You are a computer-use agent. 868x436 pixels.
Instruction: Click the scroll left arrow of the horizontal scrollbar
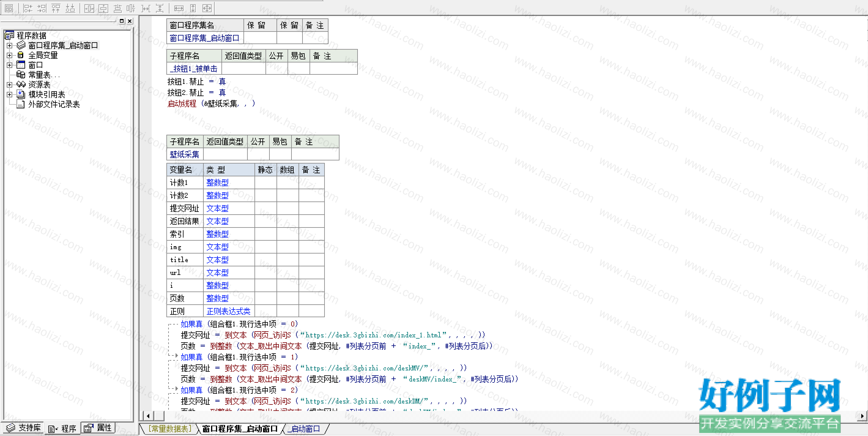[x=148, y=416]
